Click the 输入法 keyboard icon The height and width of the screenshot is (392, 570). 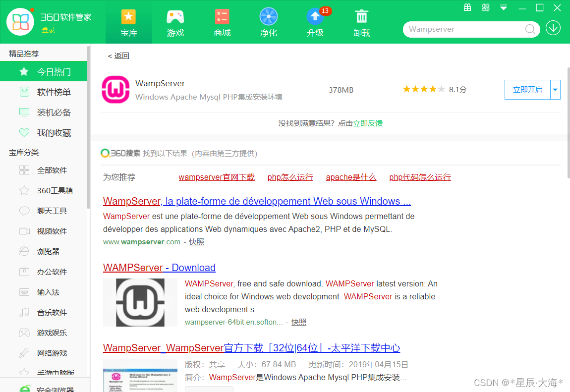click(24, 292)
